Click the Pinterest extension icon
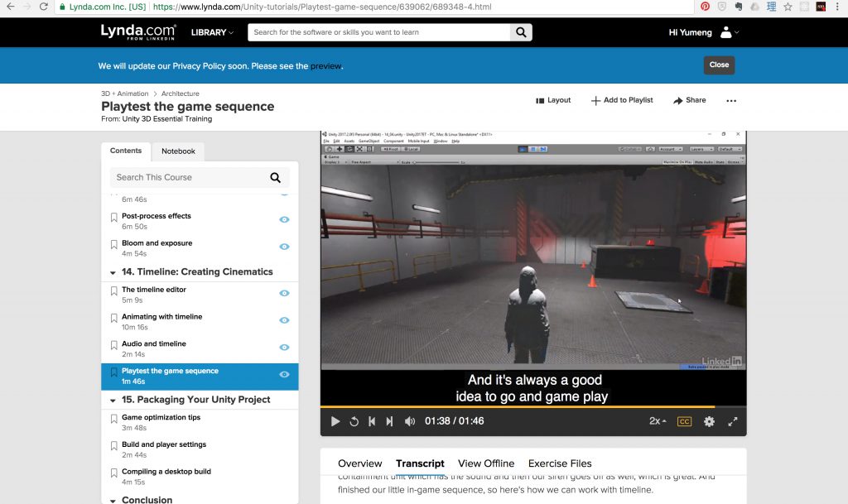The height and width of the screenshot is (504, 848). [706, 7]
